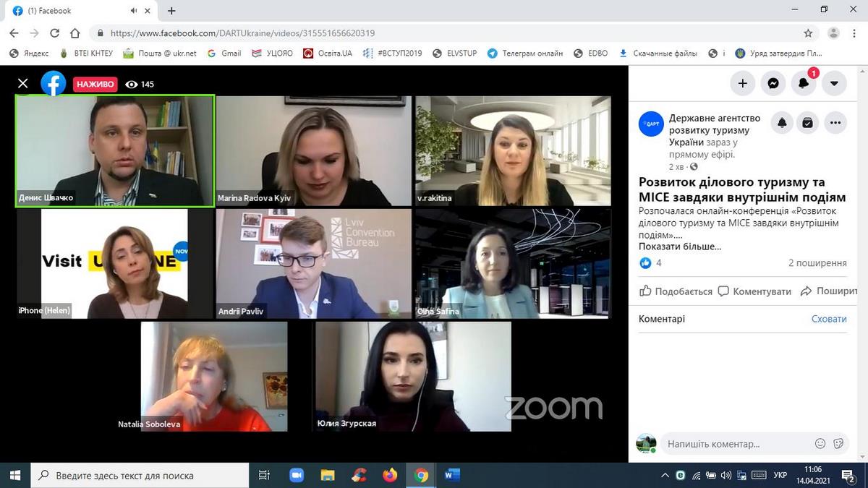The width and height of the screenshot is (868, 488).
Task: Expand the Facebook account dropdown arrow
Action: (833, 83)
